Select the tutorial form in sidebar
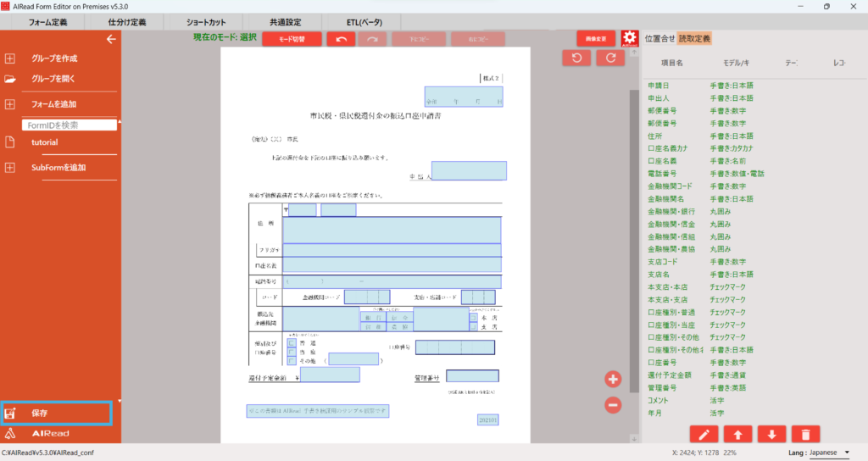 click(45, 142)
